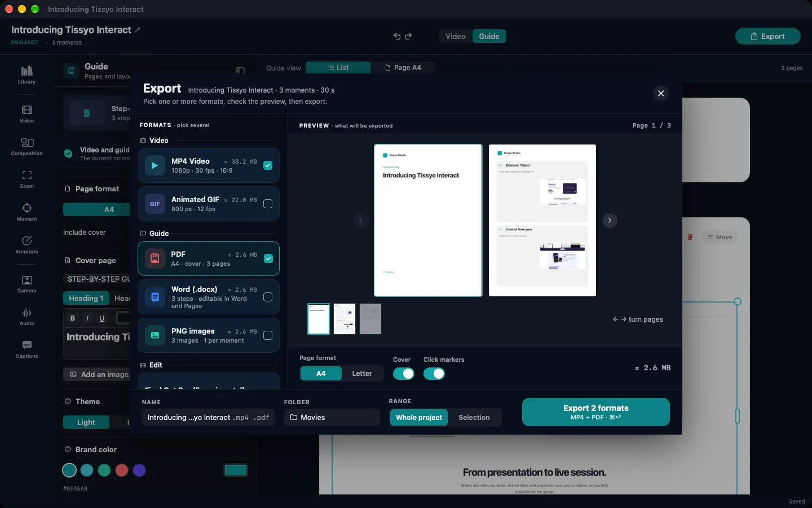
Task: Open the Composition sidebar panel
Action: tap(27, 147)
